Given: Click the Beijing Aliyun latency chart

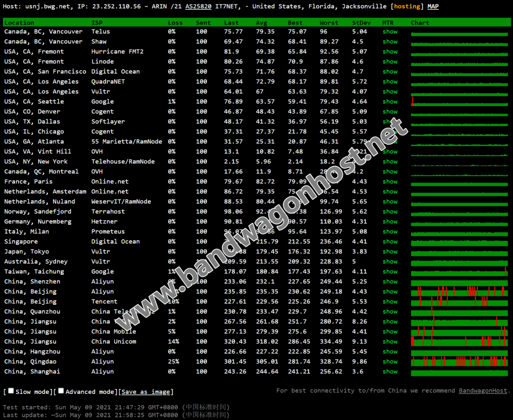Looking at the screenshot, I should [459, 291].
